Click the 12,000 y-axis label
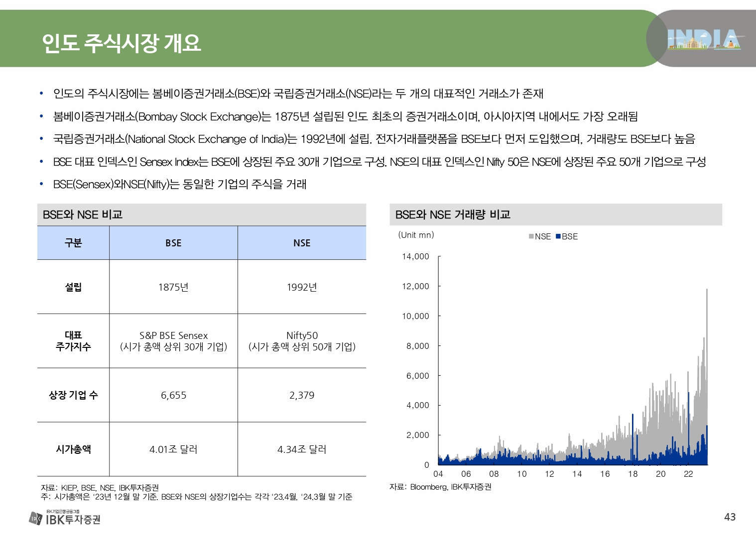 415,286
